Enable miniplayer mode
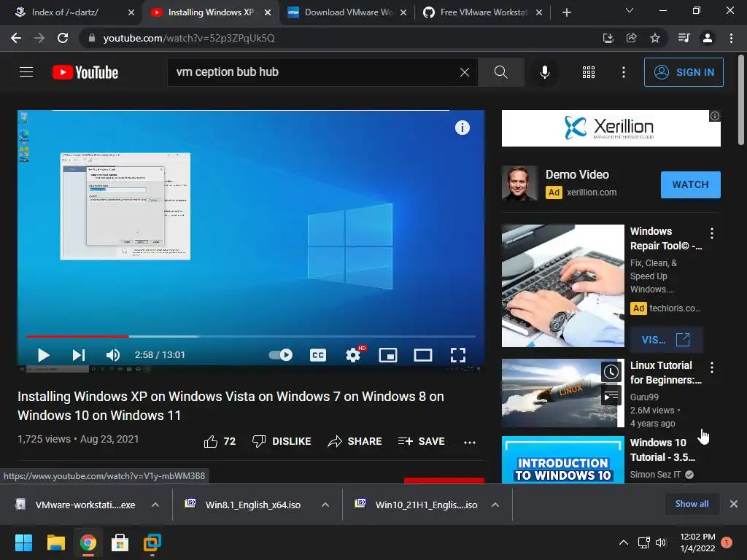 [388, 355]
